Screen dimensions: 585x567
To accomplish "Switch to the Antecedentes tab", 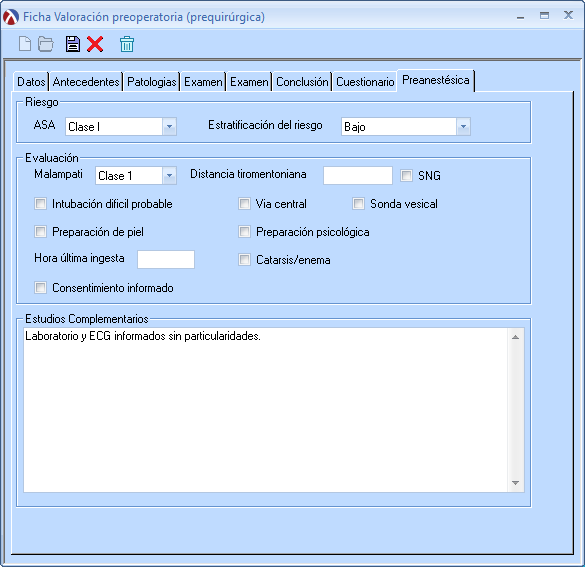I will [x=86, y=81].
